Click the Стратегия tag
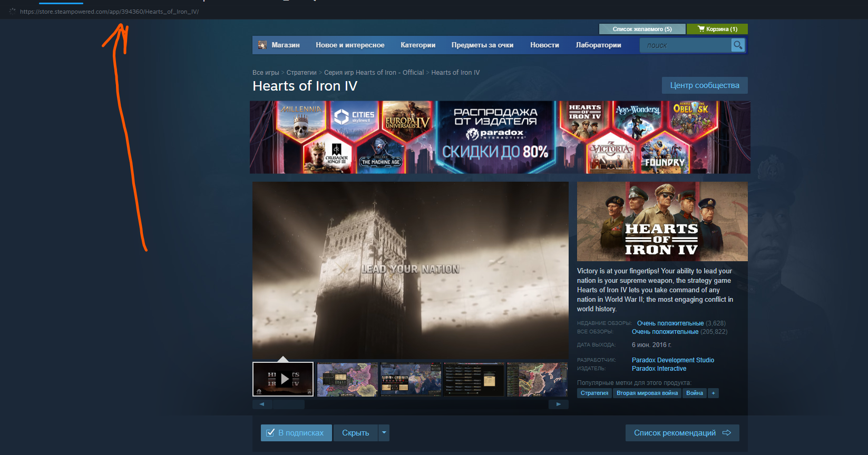The image size is (868, 455). pos(594,393)
